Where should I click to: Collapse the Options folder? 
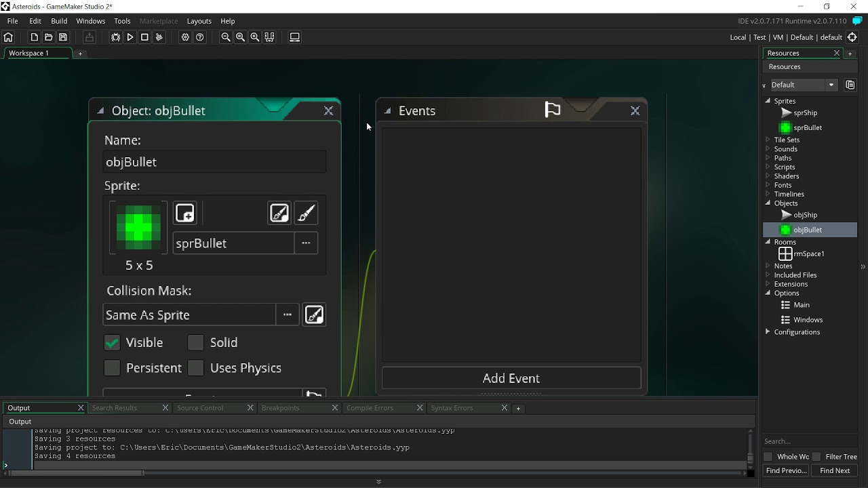(768, 293)
